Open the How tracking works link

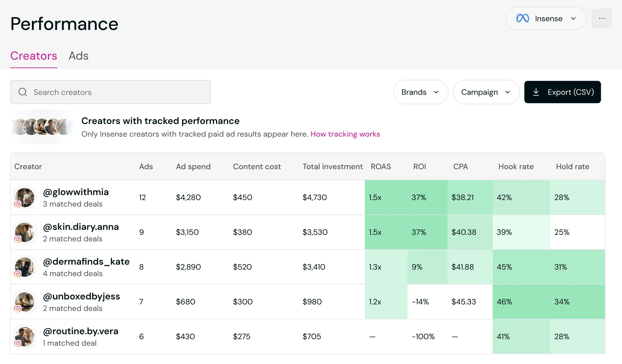click(x=345, y=134)
